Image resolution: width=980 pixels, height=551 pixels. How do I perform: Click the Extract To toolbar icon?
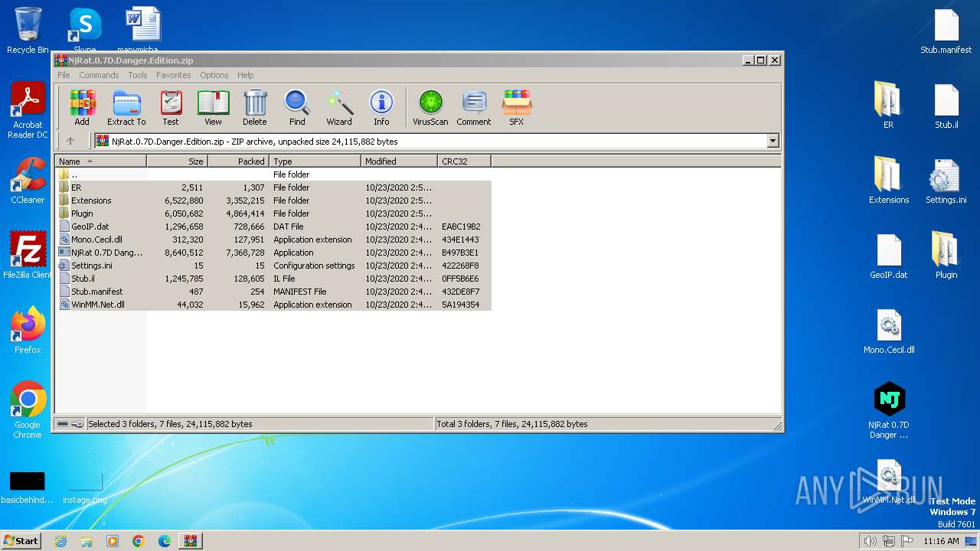(126, 107)
